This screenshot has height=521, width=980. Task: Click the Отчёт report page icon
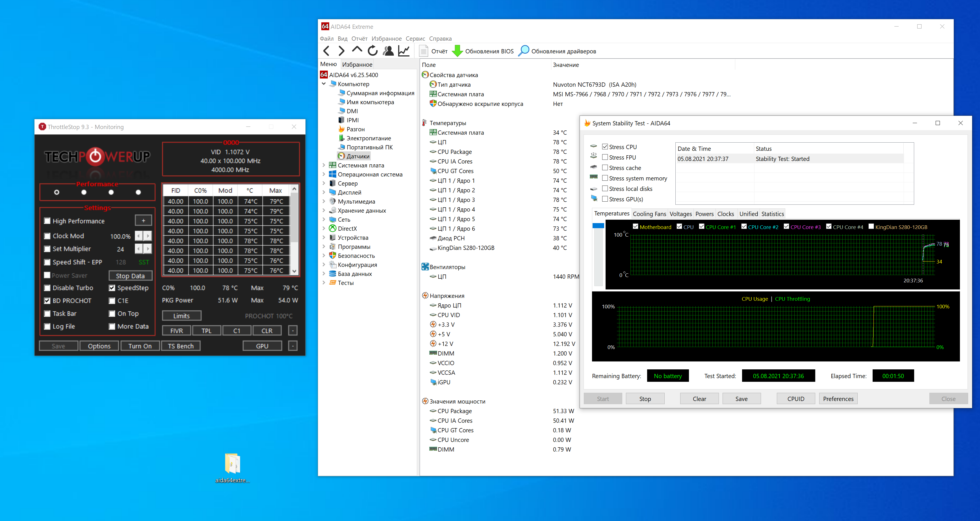click(x=424, y=51)
